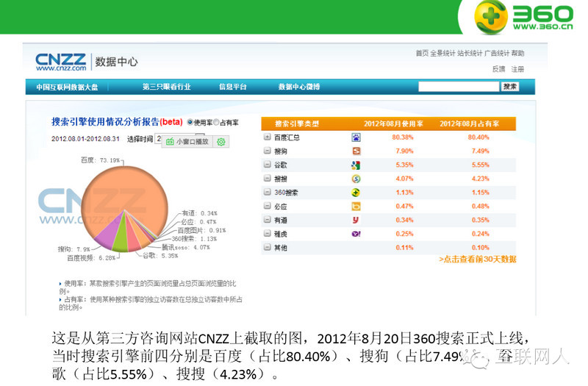This screenshot has height=386, width=588.
Task: Click pie label 百度视频: 6.28%
Action: tap(91, 258)
